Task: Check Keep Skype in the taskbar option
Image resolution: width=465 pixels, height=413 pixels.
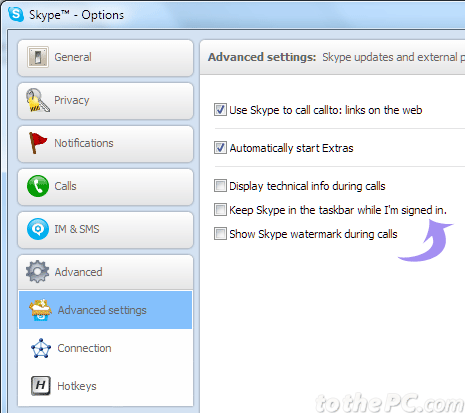Action: 220,210
